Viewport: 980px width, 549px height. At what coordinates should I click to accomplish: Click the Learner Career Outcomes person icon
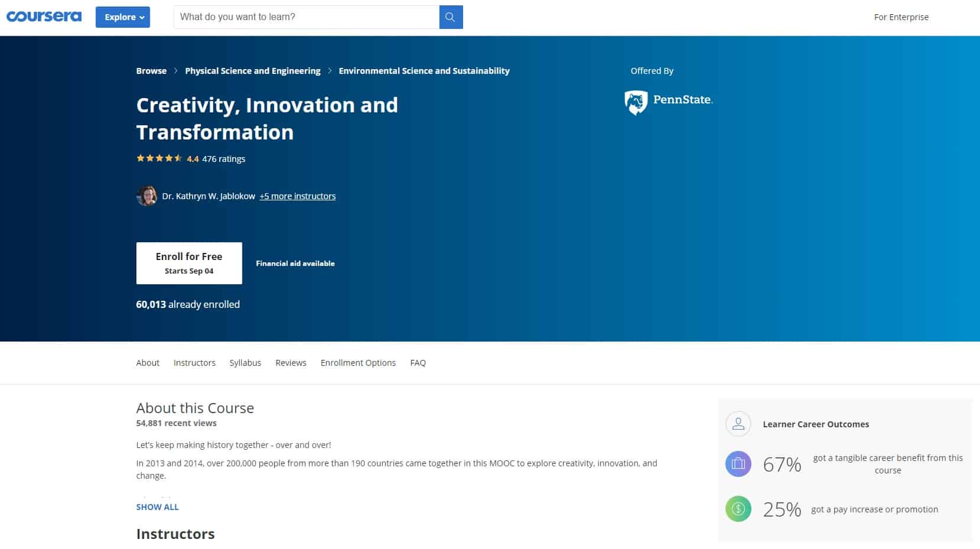point(738,424)
